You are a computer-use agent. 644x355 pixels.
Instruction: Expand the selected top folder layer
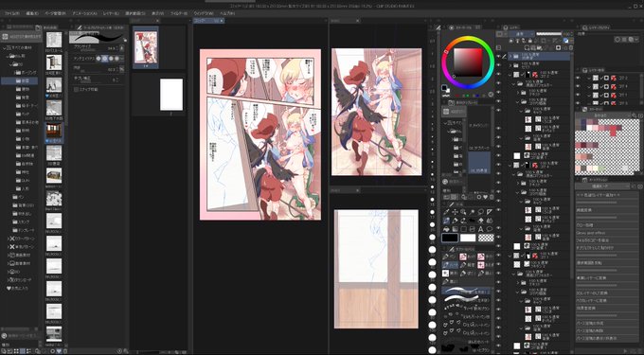point(510,56)
